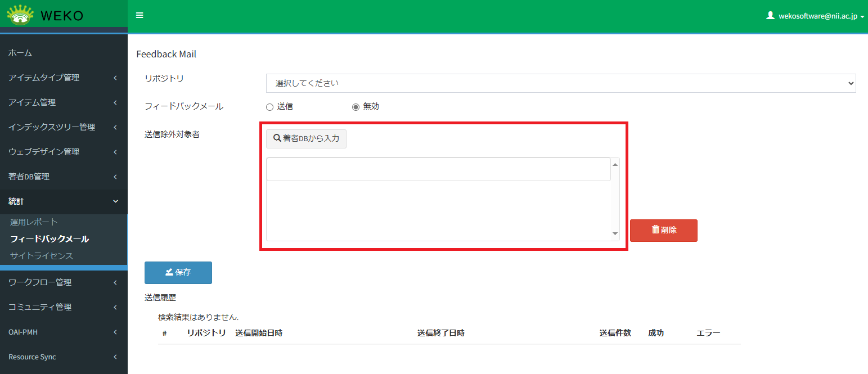Click the 著者DBから入力 search button
Screen dimensions: 868x374
[306, 138]
